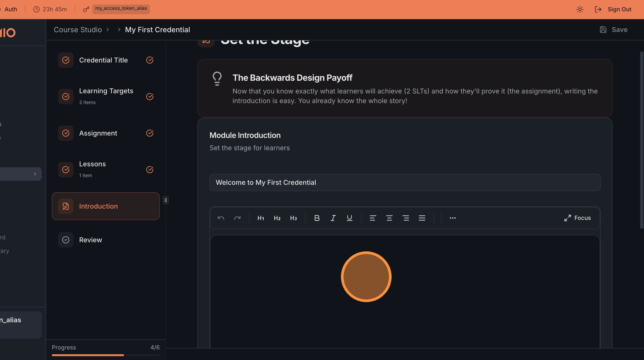644x360 pixels.
Task: Toggle bold text formatting
Action: click(317, 218)
